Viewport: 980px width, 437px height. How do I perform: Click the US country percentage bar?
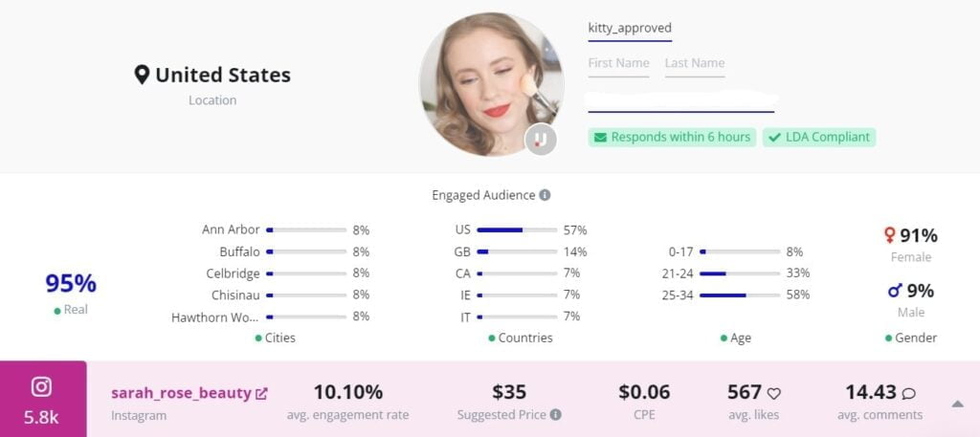517,230
